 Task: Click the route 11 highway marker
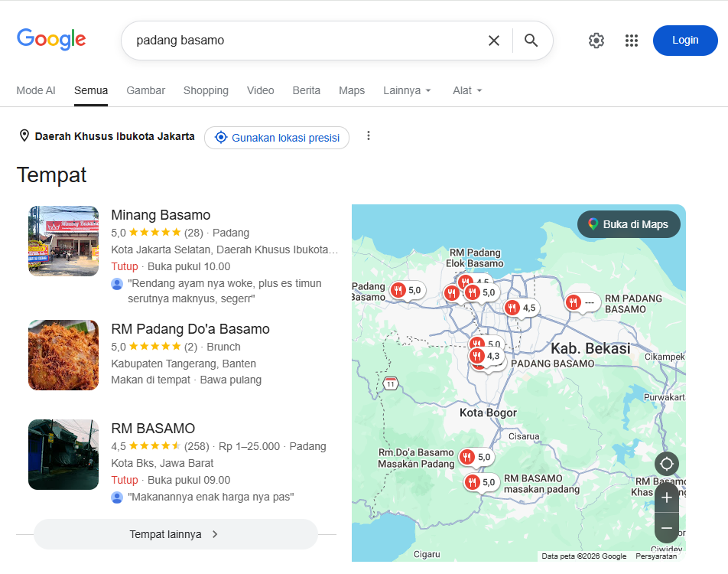point(391,383)
